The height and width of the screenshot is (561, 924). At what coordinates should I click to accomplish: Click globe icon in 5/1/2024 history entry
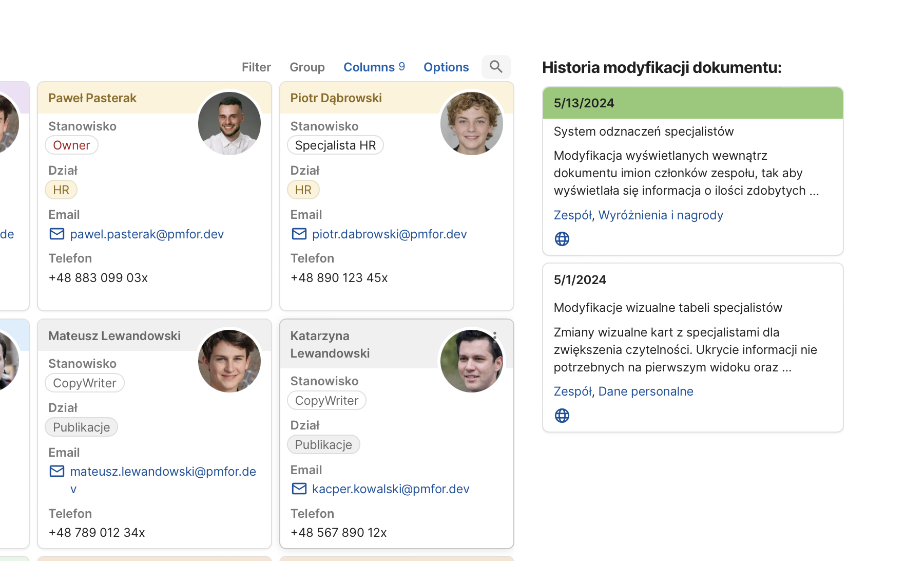tap(562, 416)
